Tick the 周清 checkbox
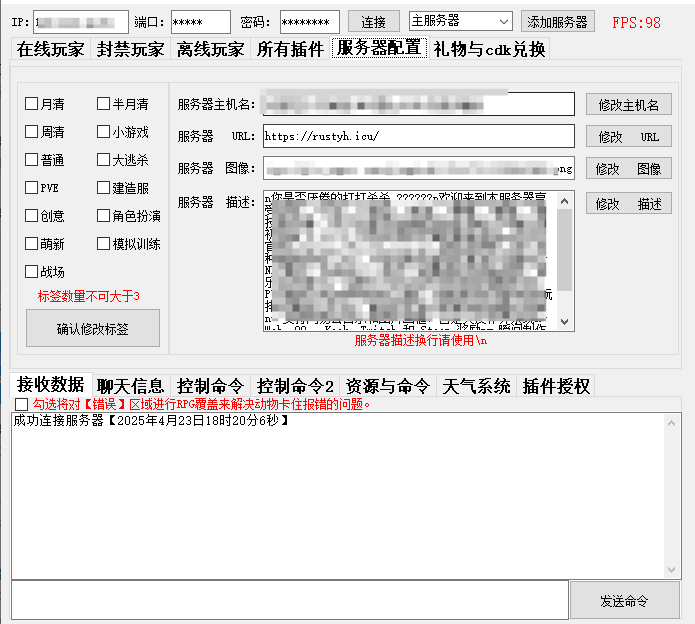The width and height of the screenshot is (695, 624). point(31,132)
